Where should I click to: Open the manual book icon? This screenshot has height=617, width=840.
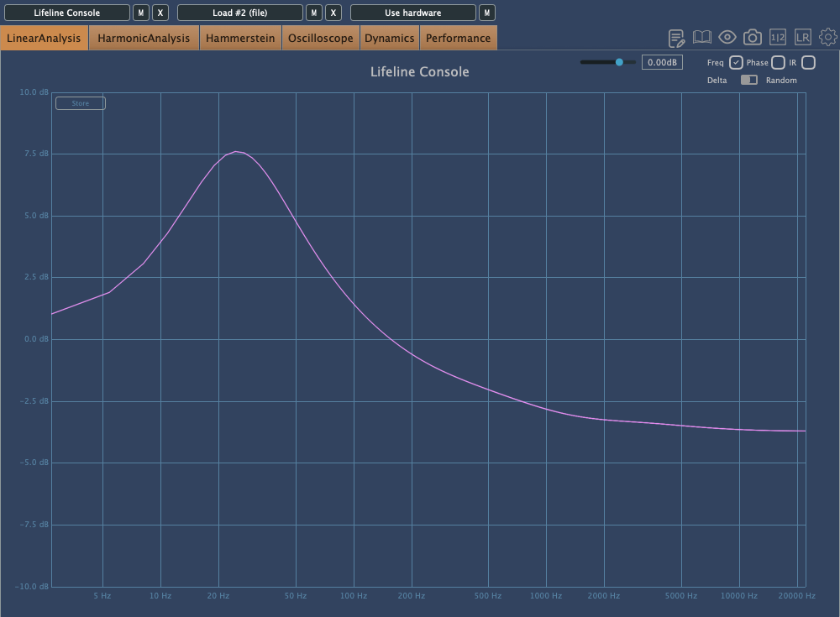(x=702, y=38)
